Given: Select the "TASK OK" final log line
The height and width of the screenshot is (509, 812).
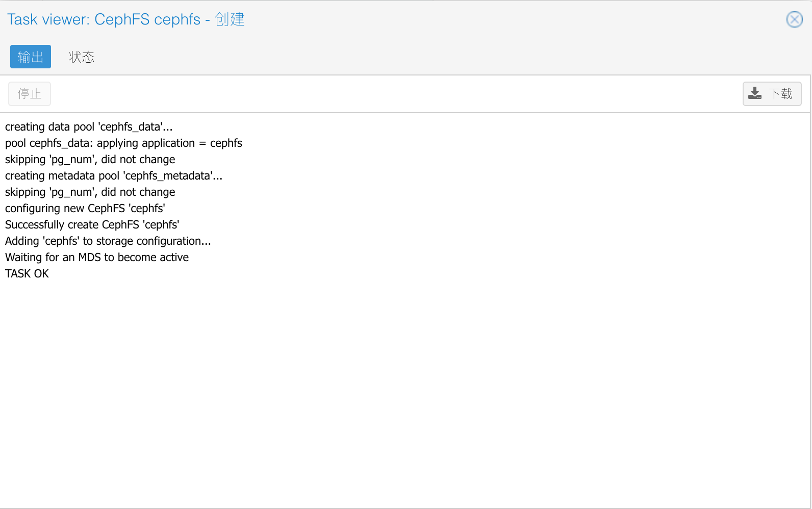Looking at the screenshot, I should coord(27,273).
